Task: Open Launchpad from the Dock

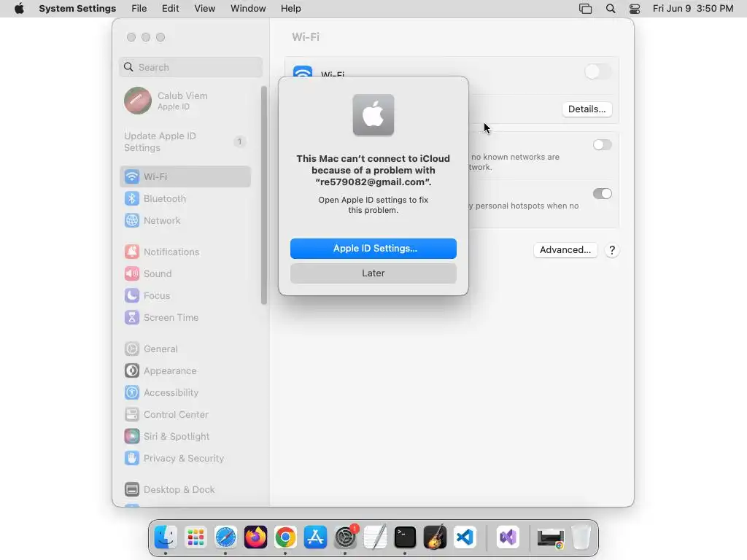Action: coord(196,537)
